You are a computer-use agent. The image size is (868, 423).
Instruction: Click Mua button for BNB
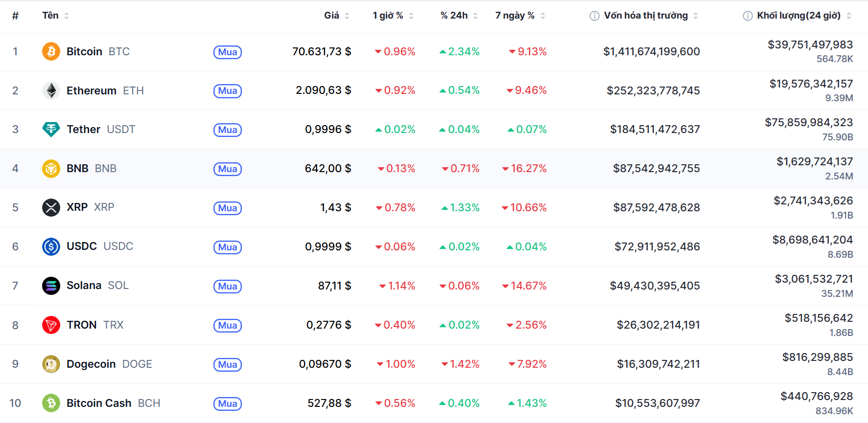point(228,169)
